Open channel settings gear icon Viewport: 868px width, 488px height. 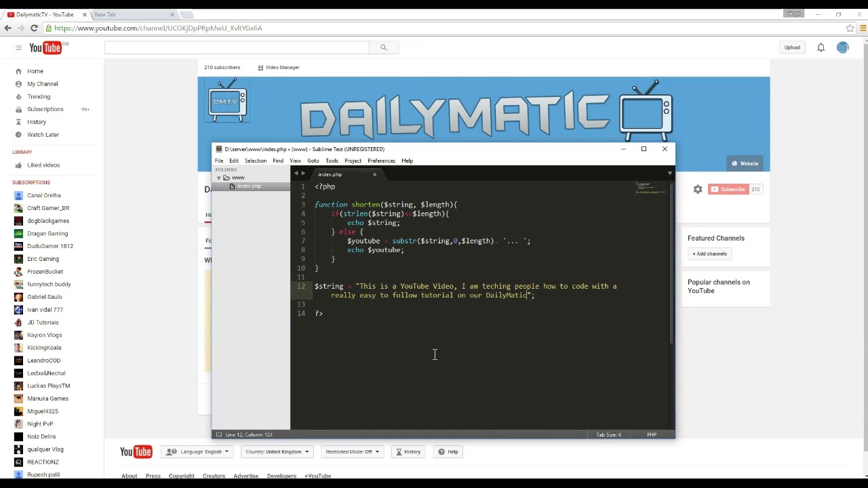(698, 189)
